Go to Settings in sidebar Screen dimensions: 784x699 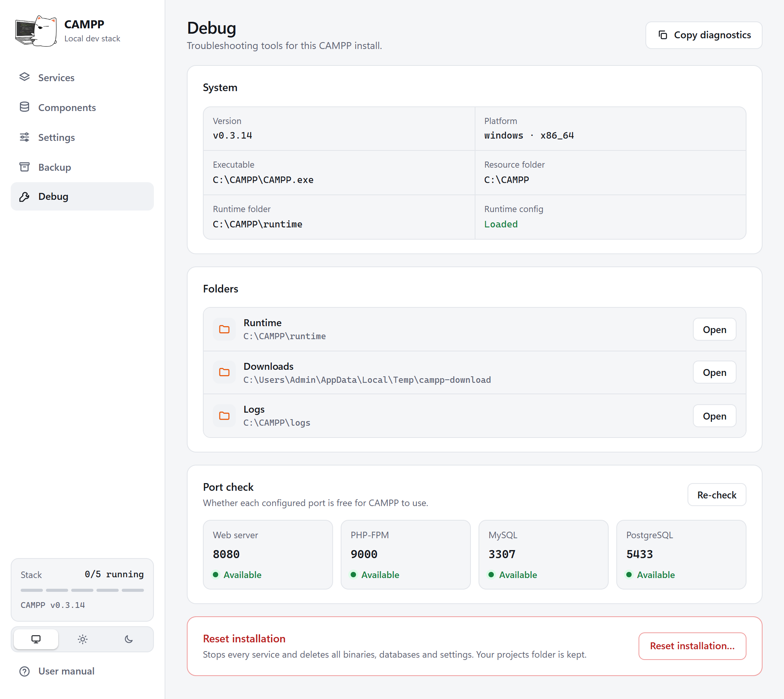(x=82, y=137)
